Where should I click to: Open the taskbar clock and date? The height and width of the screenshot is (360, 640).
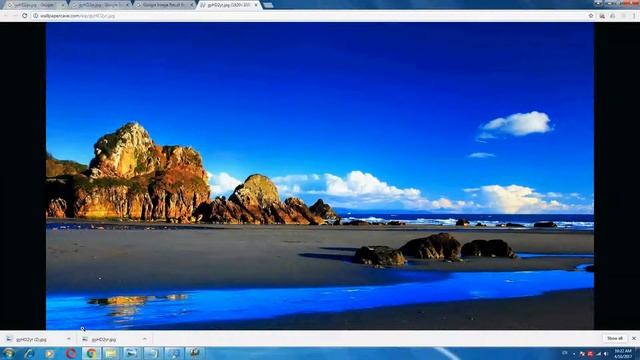(x=623, y=353)
